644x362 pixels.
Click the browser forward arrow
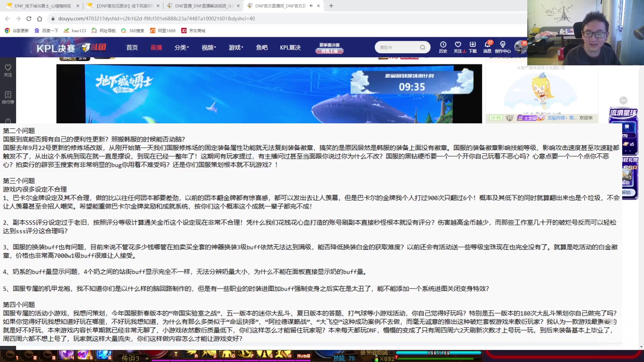(x=18, y=19)
